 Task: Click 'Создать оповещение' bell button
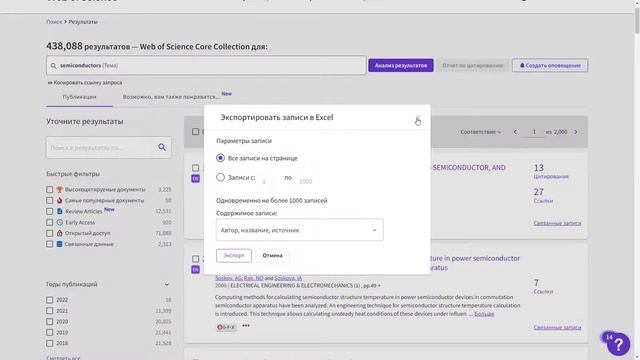coord(550,65)
